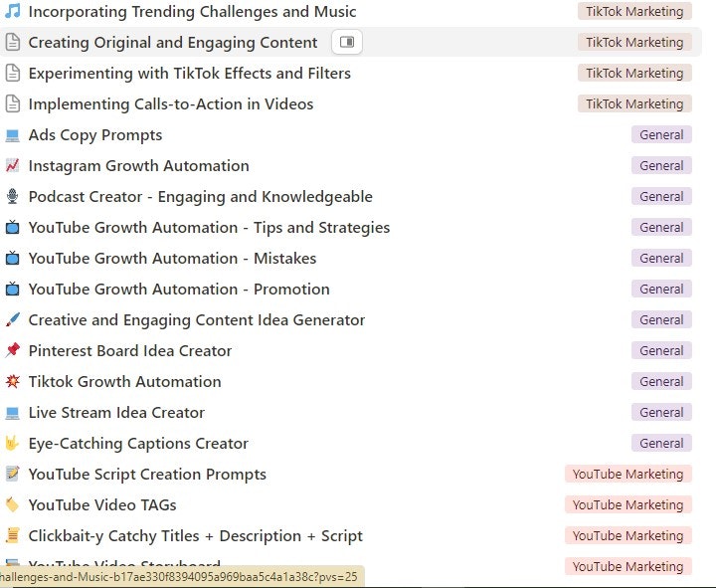716x588 pixels.
Task: Click YouTube Marketing tag on Clickbait-y Catchy Titles row
Action: point(628,535)
